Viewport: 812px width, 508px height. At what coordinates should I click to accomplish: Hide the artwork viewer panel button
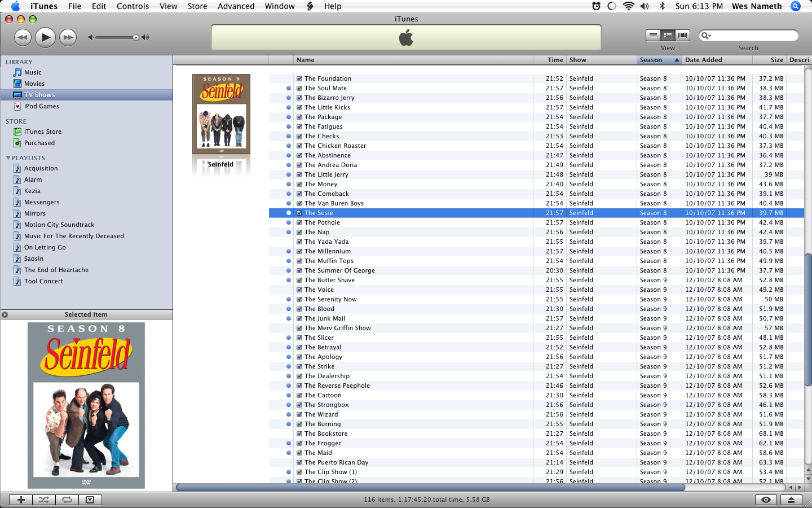pyautogui.click(x=90, y=500)
